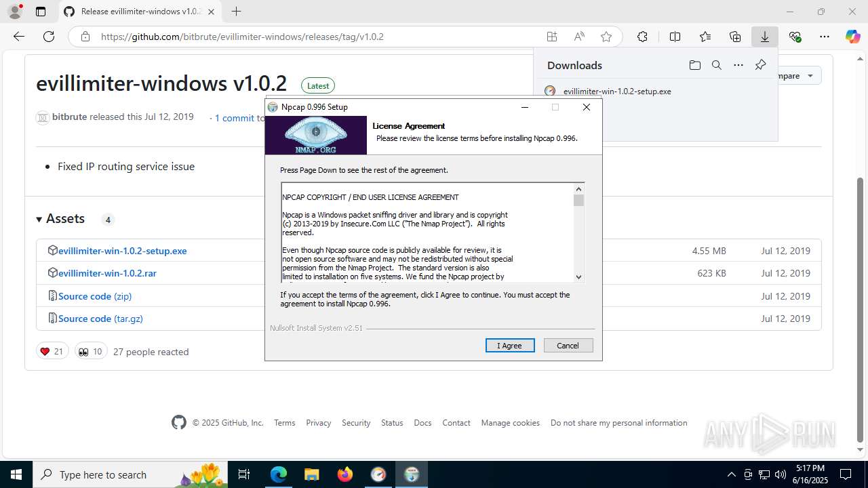This screenshot has width=868, height=488.
Task: Launch Firefox from taskbar
Action: pos(345,474)
